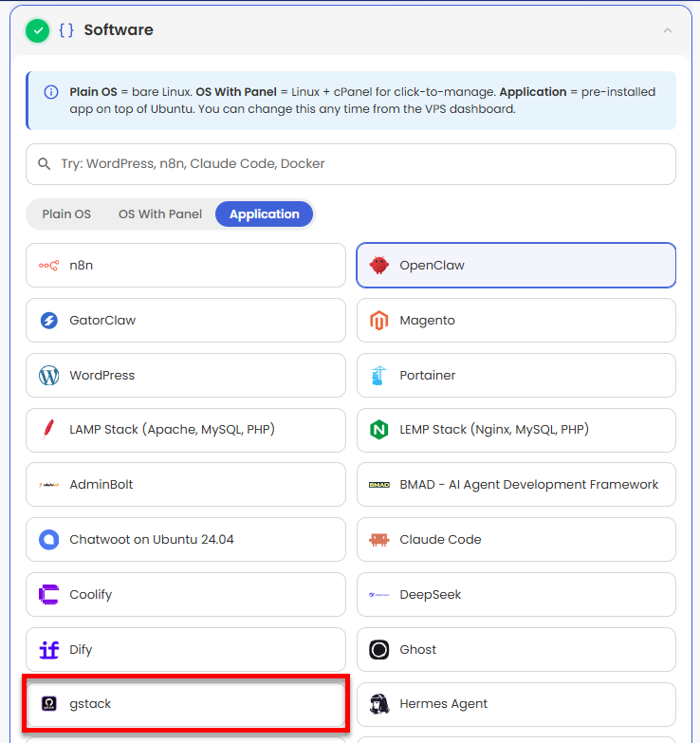Click the info circle icon in banner
The width and height of the screenshot is (700, 743).
(x=51, y=92)
